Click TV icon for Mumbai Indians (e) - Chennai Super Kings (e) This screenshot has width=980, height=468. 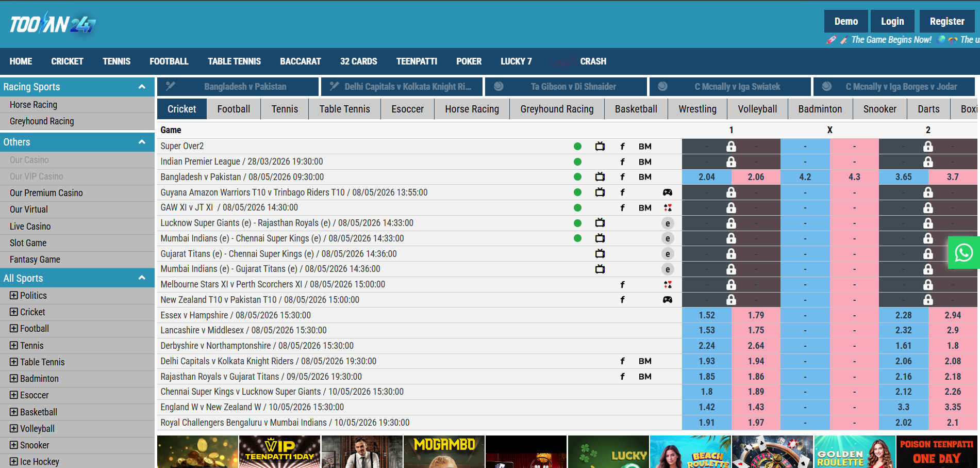tap(600, 238)
